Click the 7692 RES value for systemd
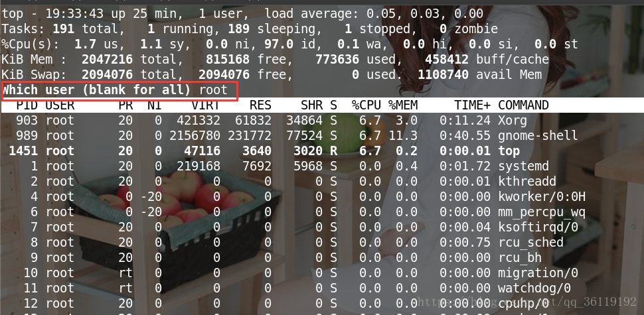644x315 pixels. [x=257, y=166]
